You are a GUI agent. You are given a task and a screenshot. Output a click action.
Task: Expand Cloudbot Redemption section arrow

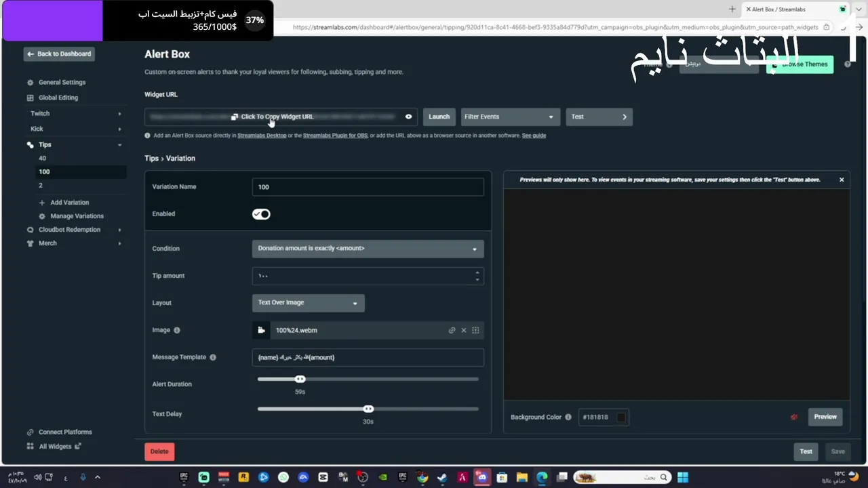[119, 230]
